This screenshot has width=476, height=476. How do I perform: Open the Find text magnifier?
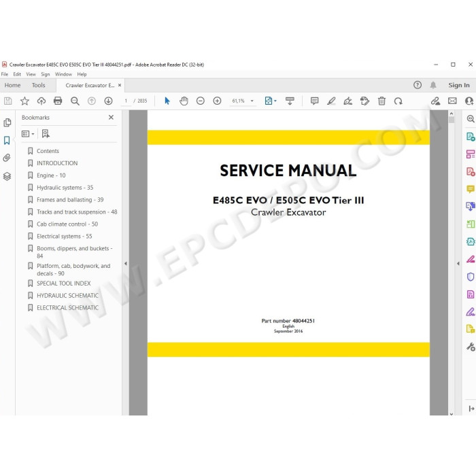tap(75, 101)
